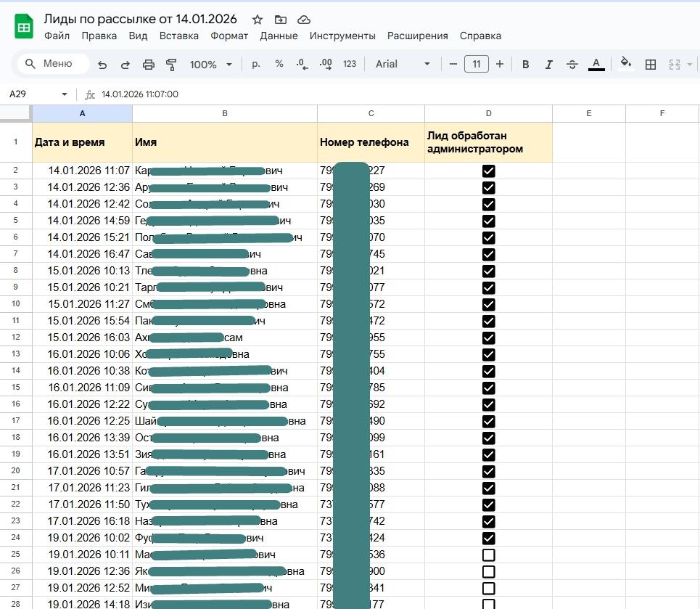Star this spreadsheet document

pyautogui.click(x=258, y=20)
